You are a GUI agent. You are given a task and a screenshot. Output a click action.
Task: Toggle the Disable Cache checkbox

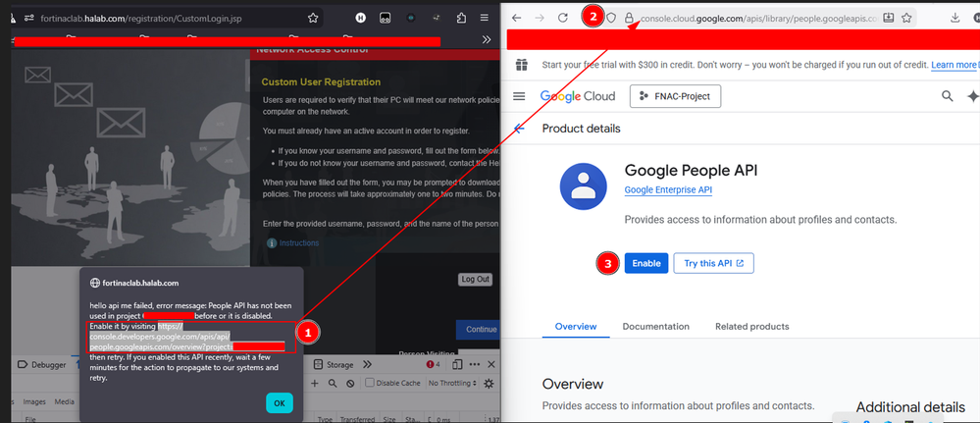click(x=370, y=383)
